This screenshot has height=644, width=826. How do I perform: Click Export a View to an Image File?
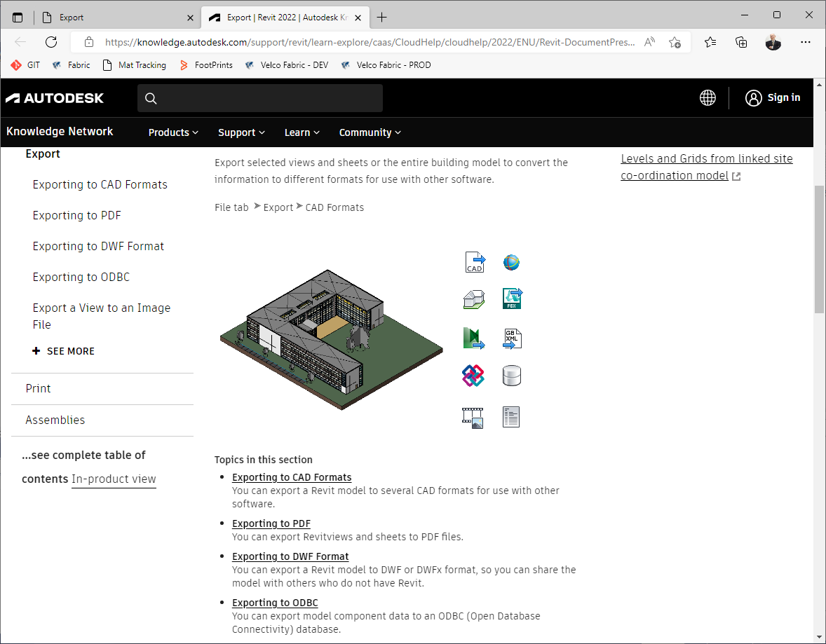102,316
